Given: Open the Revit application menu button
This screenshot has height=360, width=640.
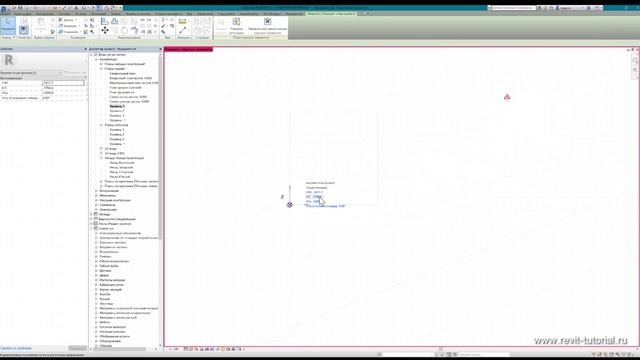Looking at the screenshot, I should (x=3, y=9).
